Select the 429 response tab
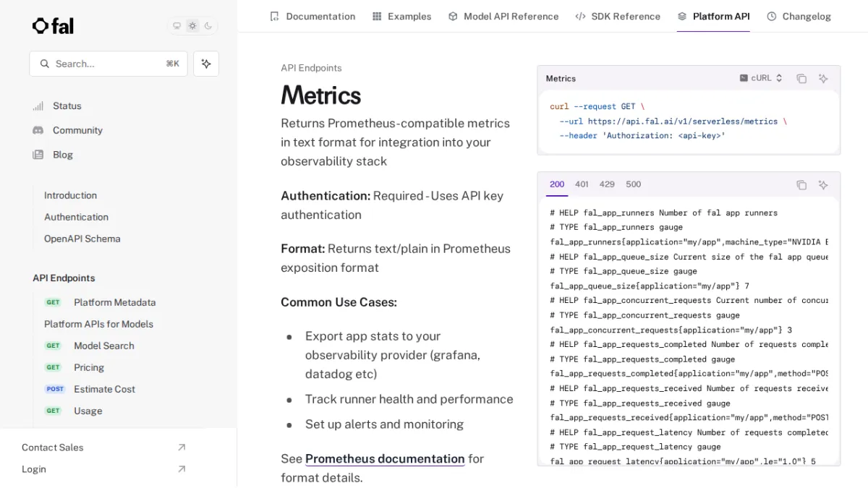 point(607,184)
